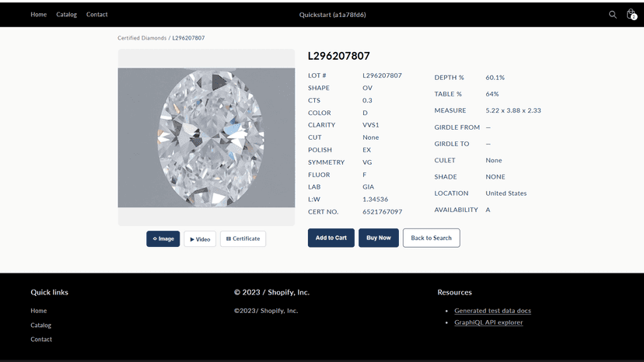Open the search icon in header
Image resolution: width=644 pixels, height=362 pixels.
click(x=612, y=15)
